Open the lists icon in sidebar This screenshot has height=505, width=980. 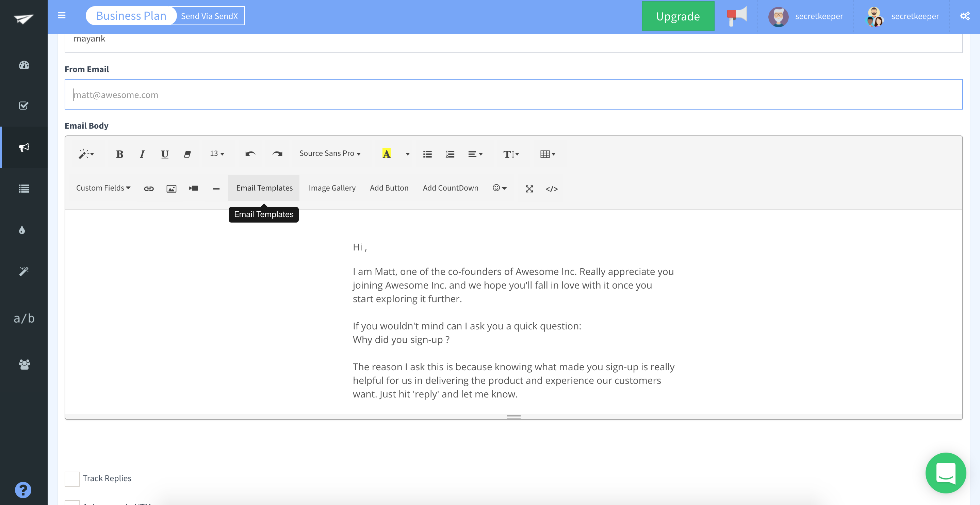coord(24,189)
